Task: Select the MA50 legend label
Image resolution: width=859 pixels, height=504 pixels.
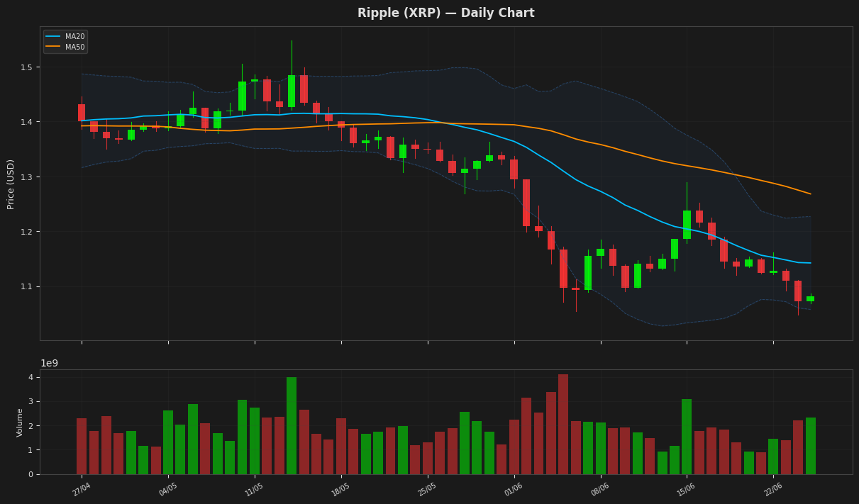Action: [x=74, y=47]
